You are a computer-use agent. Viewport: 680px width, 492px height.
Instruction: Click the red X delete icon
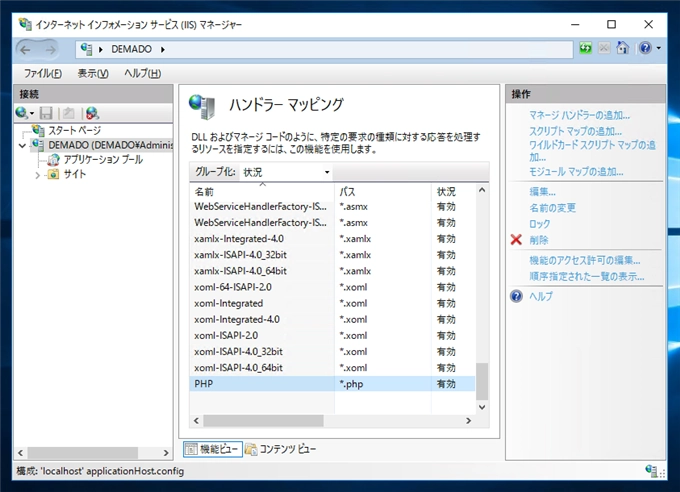[516, 240]
